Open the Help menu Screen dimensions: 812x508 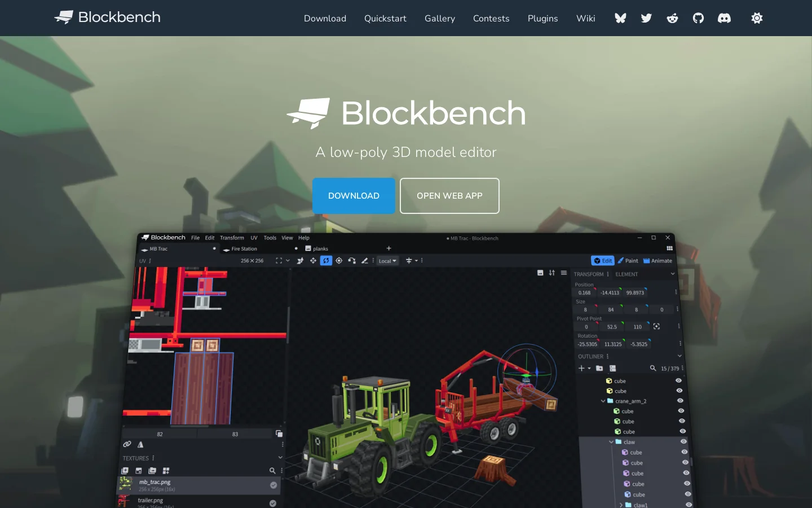click(304, 238)
